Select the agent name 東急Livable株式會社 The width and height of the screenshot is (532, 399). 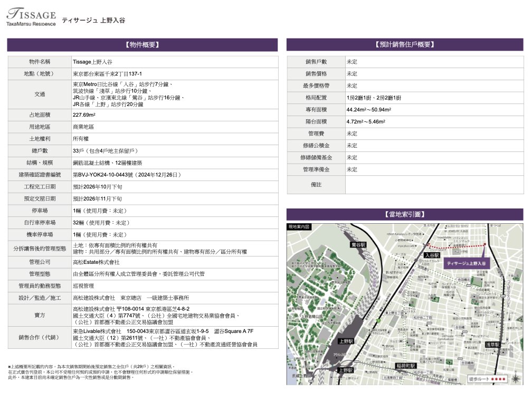97,331
